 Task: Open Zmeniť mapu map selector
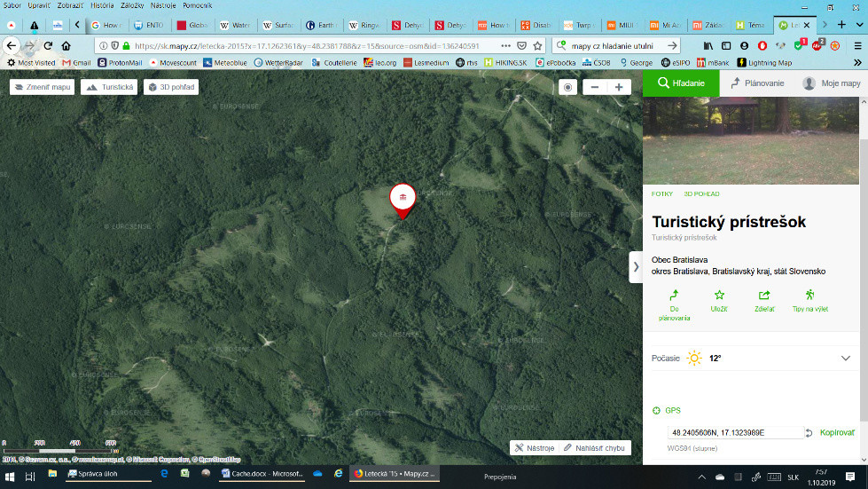(x=42, y=87)
